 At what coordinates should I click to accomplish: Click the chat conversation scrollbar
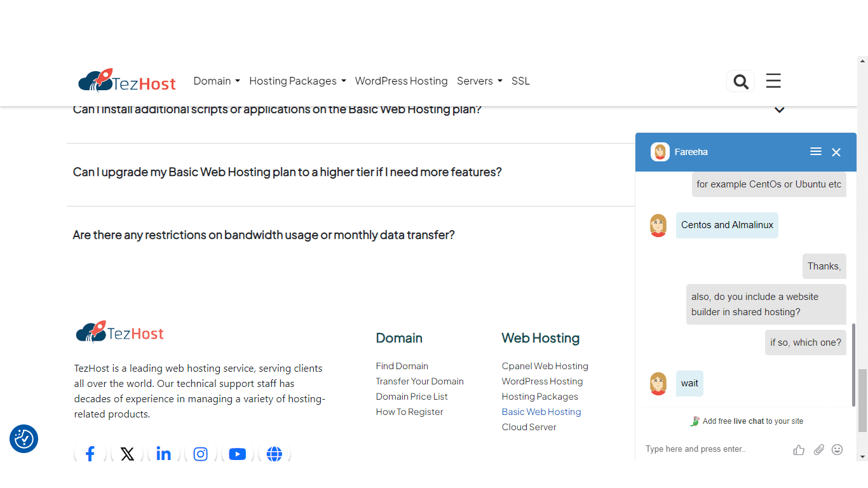tap(854, 364)
